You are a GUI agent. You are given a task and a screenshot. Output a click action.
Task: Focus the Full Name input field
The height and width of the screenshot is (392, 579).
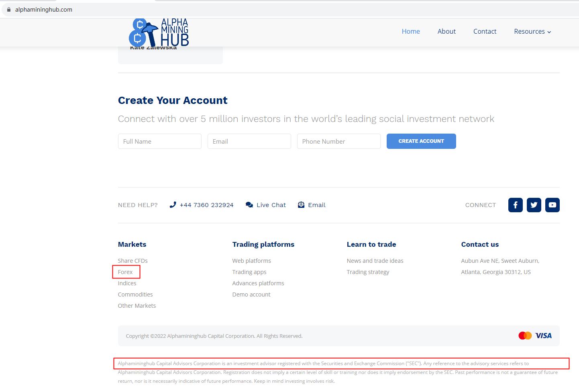point(160,141)
